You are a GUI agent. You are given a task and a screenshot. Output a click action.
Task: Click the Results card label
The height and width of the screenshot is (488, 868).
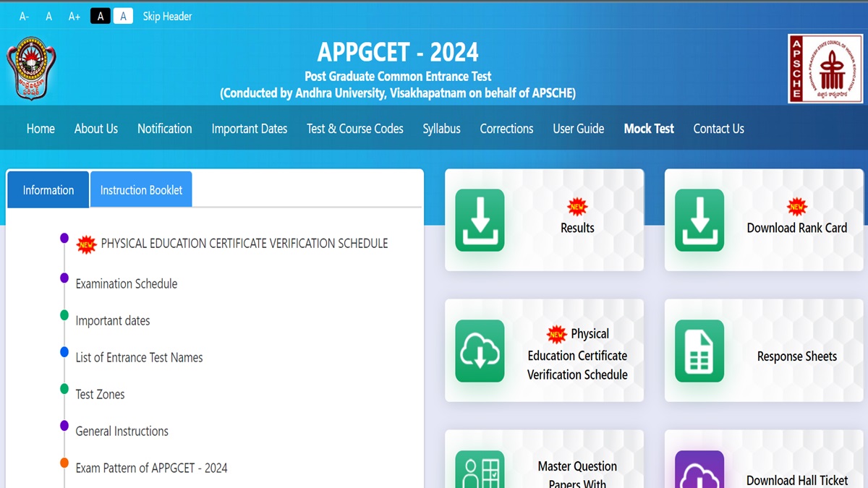point(577,228)
